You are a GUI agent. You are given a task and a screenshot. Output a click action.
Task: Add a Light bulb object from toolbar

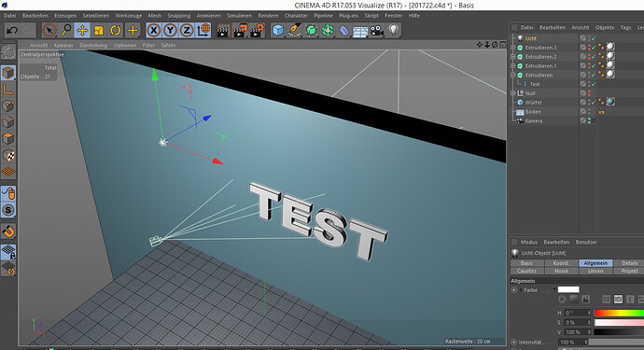tap(394, 31)
